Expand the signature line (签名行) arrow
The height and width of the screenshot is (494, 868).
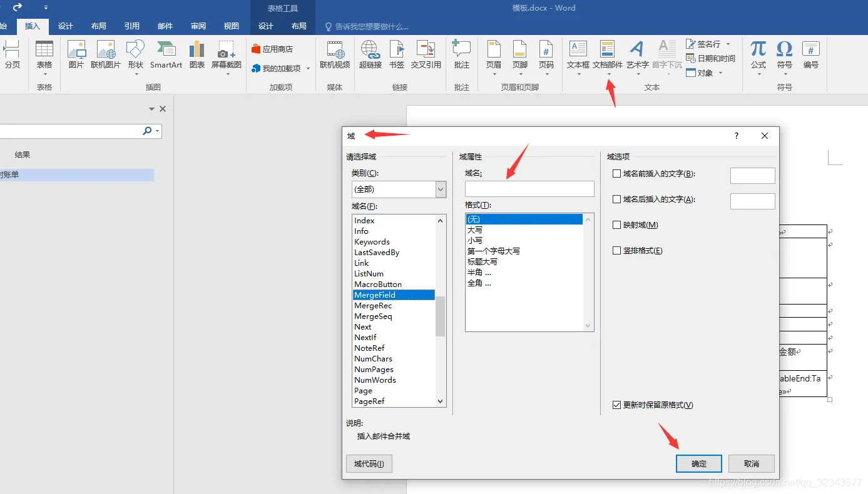pos(728,44)
